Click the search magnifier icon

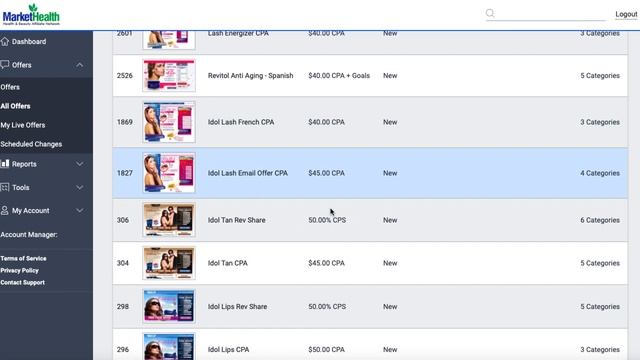pyautogui.click(x=490, y=13)
